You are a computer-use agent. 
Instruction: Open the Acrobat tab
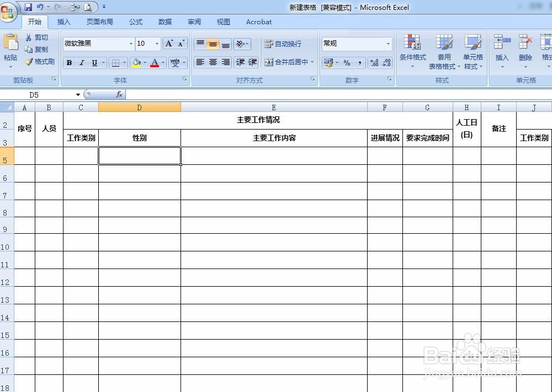point(259,22)
